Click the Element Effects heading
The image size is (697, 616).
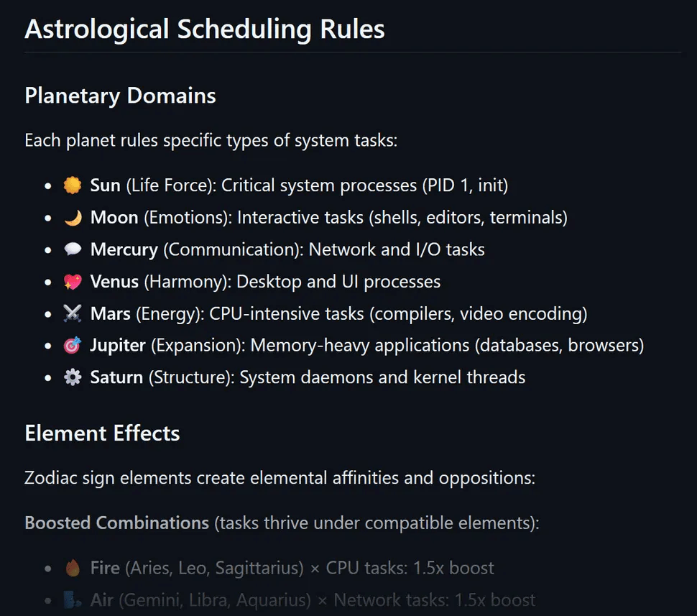click(x=102, y=433)
